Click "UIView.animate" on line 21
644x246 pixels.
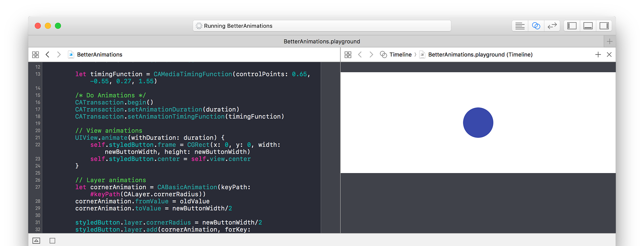tap(101, 138)
